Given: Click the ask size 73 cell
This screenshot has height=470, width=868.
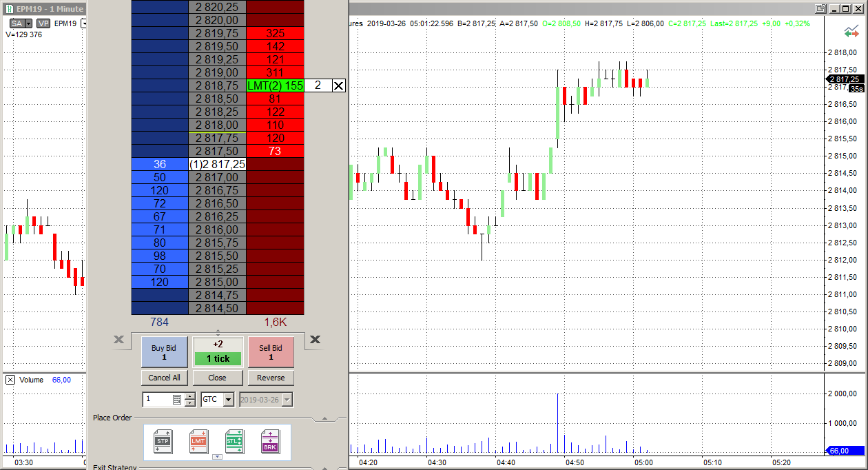Looking at the screenshot, I should (275, 151).
